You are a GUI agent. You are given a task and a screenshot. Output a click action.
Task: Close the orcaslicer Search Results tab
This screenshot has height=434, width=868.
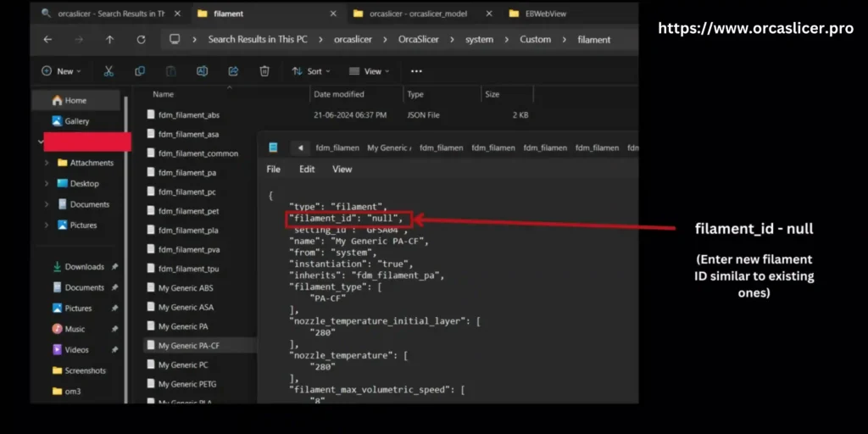(x=177, y=14)
